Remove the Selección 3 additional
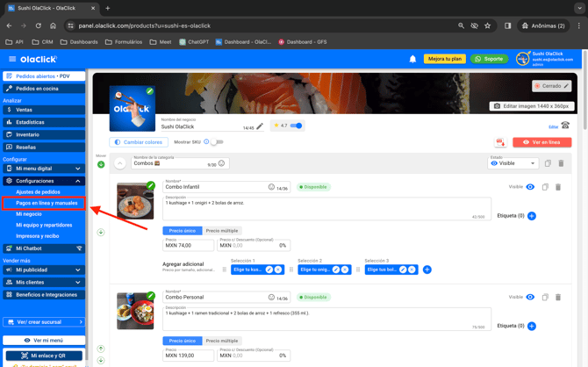588x367 pixels. (412, 270)
